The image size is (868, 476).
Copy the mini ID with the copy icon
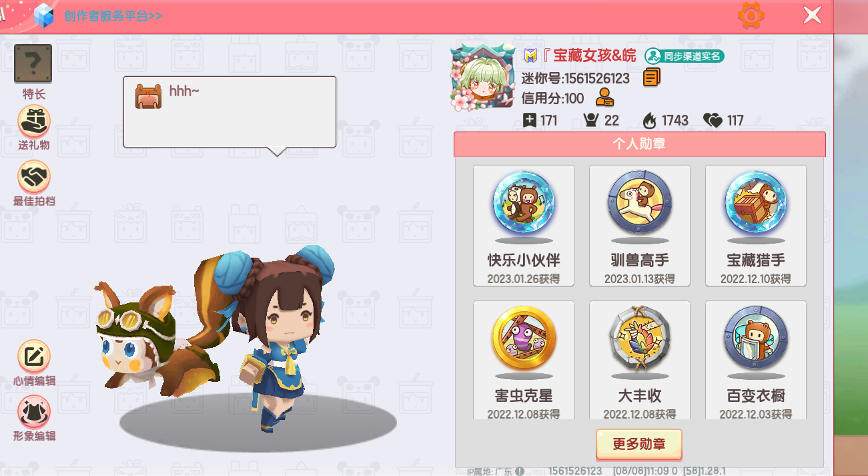coord(652,77)
